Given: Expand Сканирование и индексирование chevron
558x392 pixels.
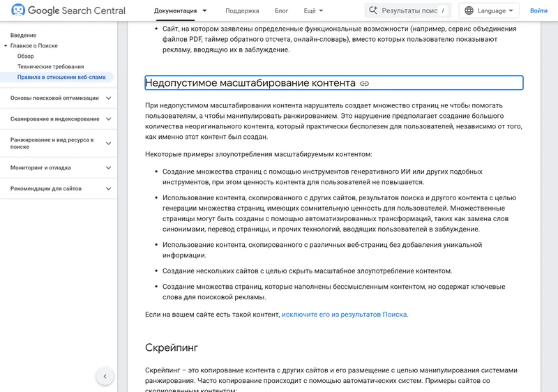Looking at the screenshot, I should 109,119.
